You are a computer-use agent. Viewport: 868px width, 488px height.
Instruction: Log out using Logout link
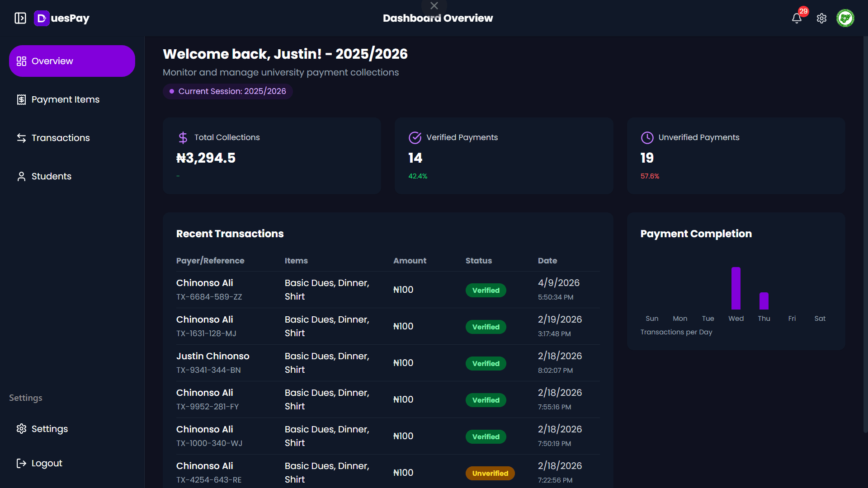point(47,463)
